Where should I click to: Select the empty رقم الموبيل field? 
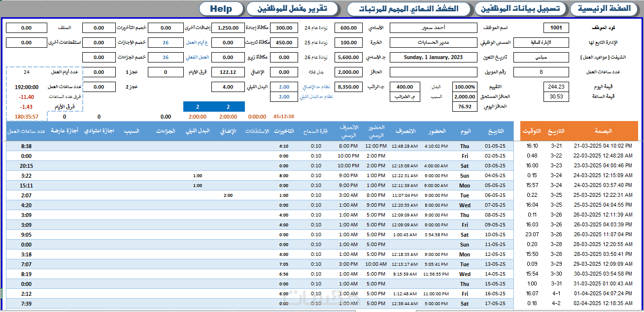(x=434, y=72)
